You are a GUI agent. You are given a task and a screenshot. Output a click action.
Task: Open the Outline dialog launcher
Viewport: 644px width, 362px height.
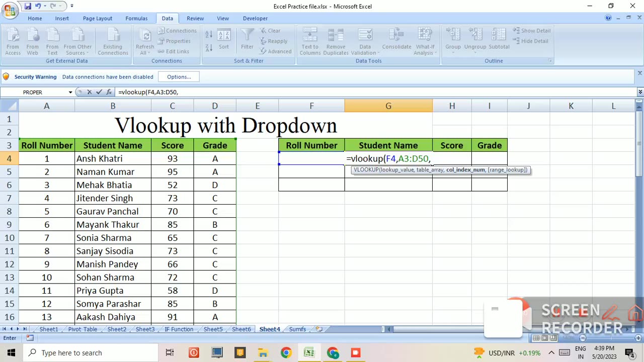point(550,61)
